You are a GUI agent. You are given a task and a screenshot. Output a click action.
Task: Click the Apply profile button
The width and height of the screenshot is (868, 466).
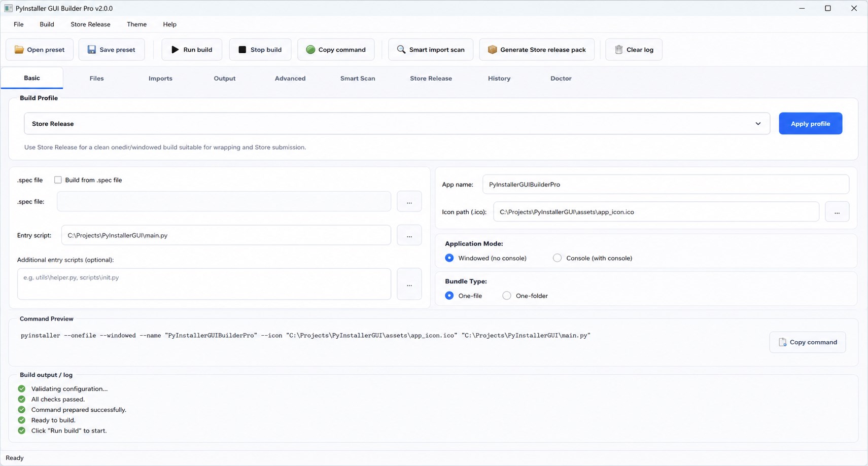click(x=811, y=124)
